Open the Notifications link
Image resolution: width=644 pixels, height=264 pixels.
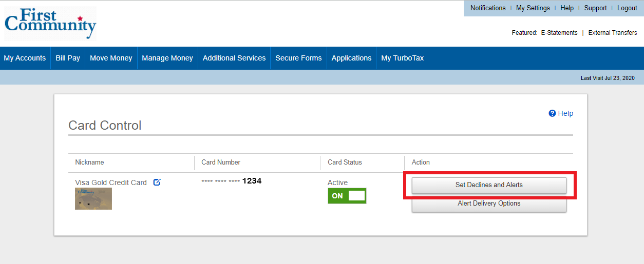click(x=488, y=8)
